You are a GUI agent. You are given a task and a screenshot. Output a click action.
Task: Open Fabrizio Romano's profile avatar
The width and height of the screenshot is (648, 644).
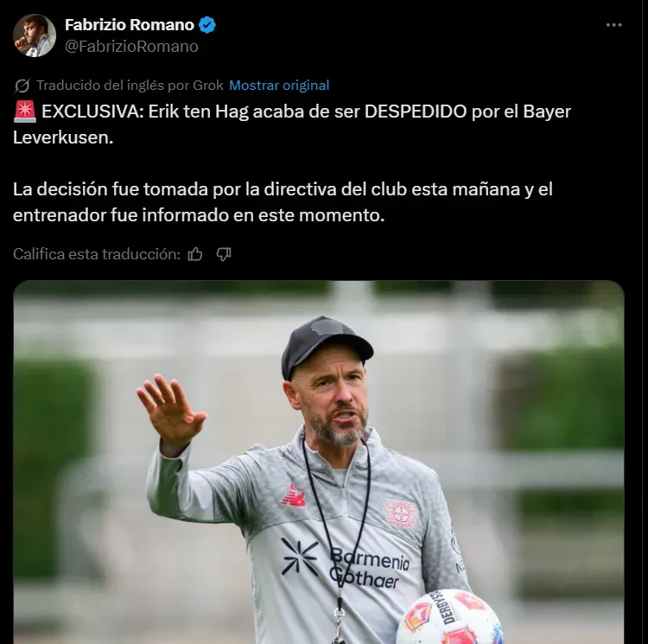pos(35,35)
